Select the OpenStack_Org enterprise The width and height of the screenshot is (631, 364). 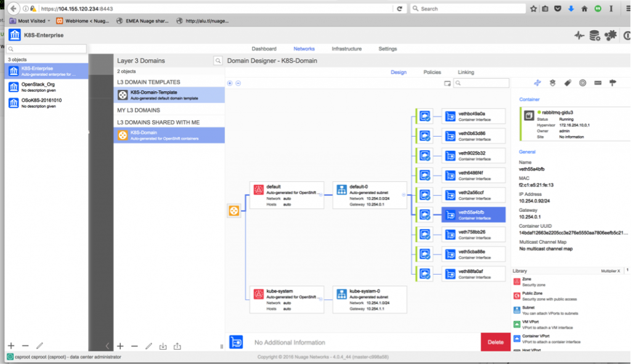click(x=46, y=87)
